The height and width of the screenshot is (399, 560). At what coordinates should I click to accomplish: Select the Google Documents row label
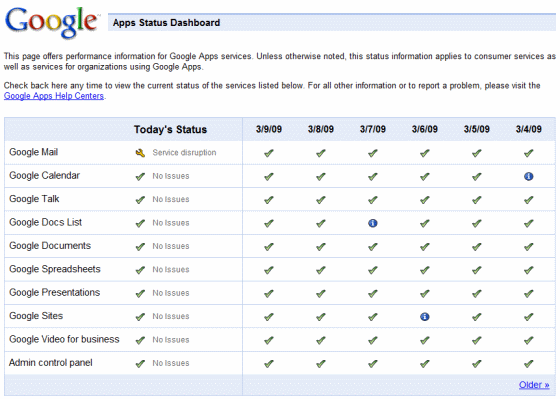click(50, 246)
